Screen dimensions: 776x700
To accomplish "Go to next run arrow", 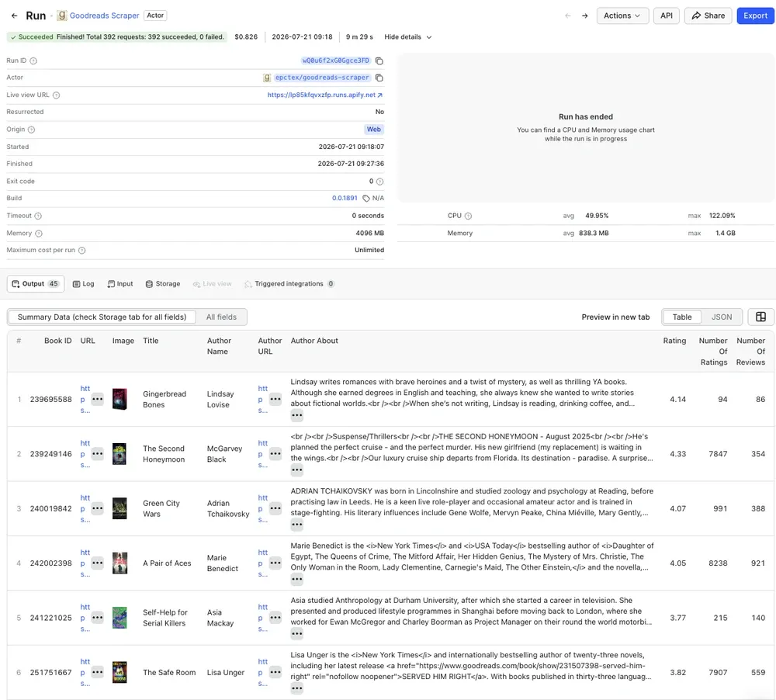I will coord(584,16).
